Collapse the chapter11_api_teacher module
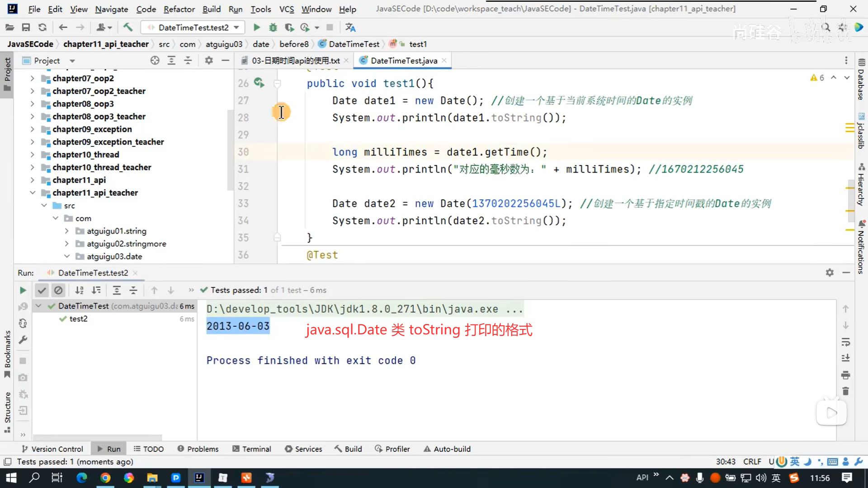Image resolution: width=868 pixels, height=488 pixels. tap(32, 192)
